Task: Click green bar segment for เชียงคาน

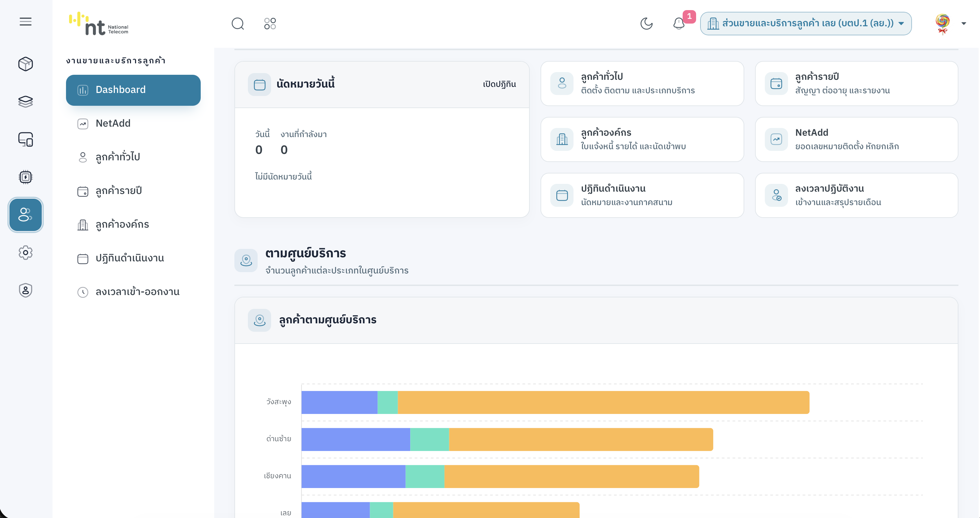Action: click(425, 477)
